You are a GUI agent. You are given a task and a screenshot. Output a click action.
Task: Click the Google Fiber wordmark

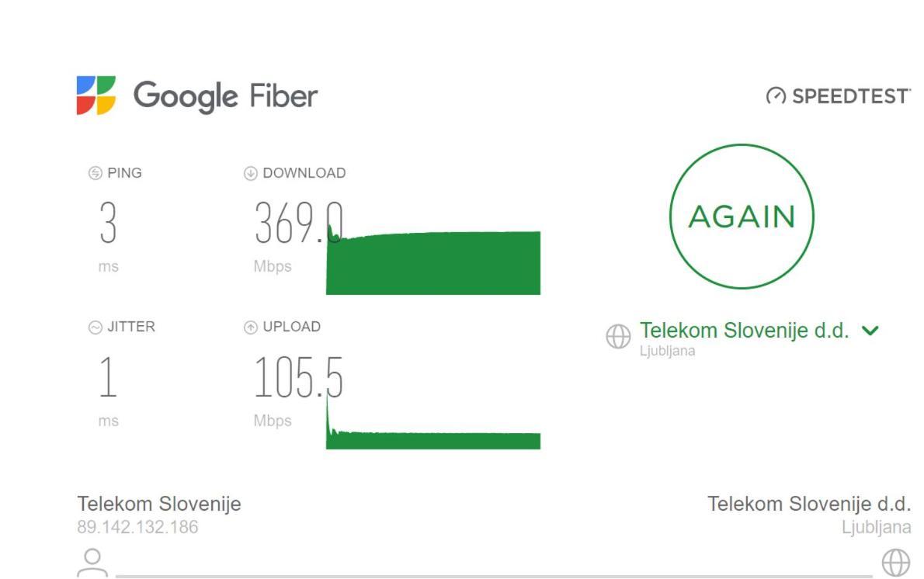tap(225, 96)
